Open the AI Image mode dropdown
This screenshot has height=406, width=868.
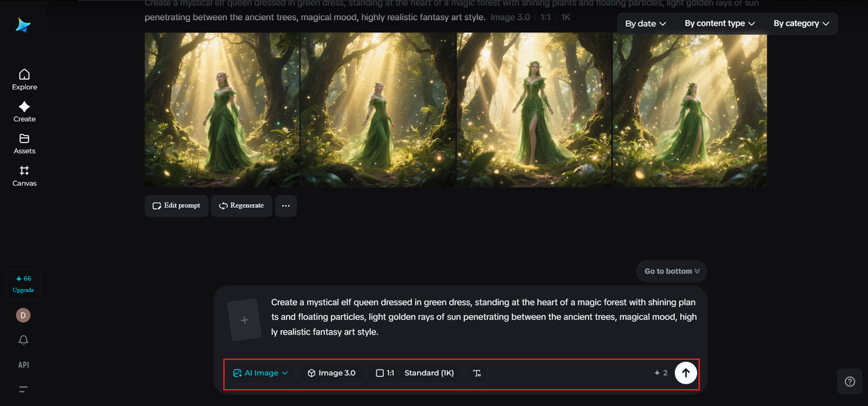260,373
